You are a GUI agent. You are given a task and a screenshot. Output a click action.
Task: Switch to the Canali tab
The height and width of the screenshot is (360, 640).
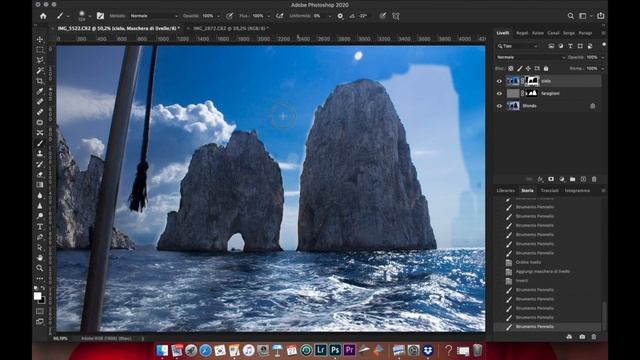[x=553, y=33]
